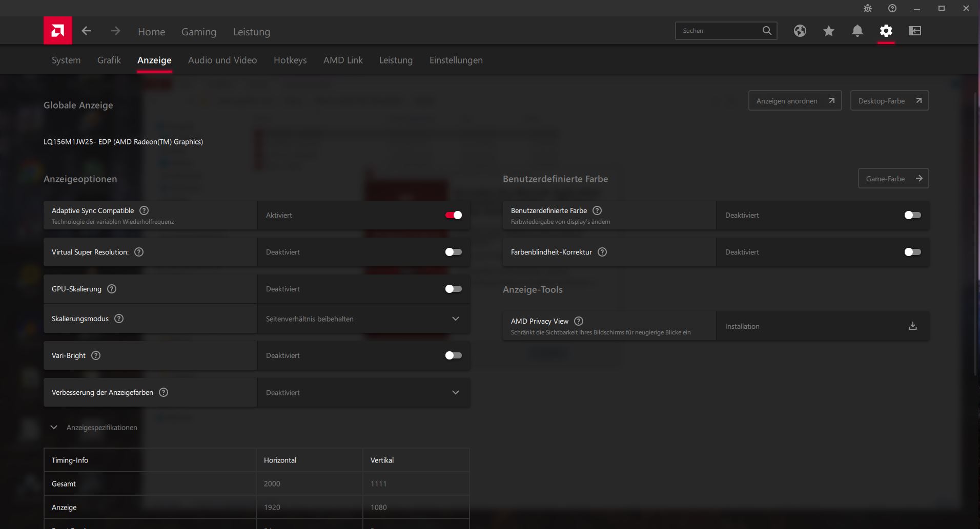The width and height of the screenshot is (980, 529).
Task: Enable GPU-Skalierung toggle
Action: pyautogui.click(x=454, y=289)
